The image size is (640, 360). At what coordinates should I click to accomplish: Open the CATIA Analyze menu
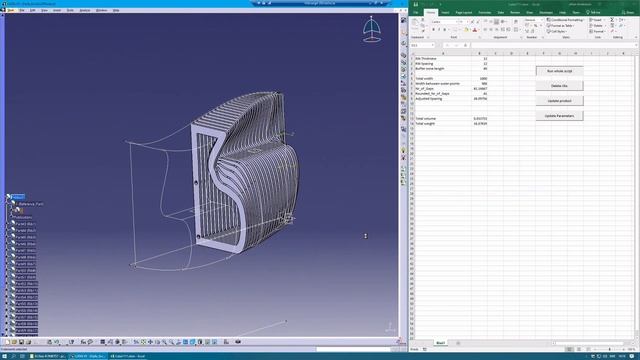[85, 10]
